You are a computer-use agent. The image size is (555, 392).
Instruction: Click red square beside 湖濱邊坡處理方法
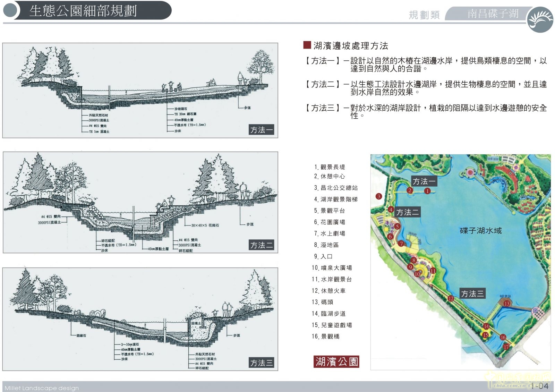tap(307, 45)
